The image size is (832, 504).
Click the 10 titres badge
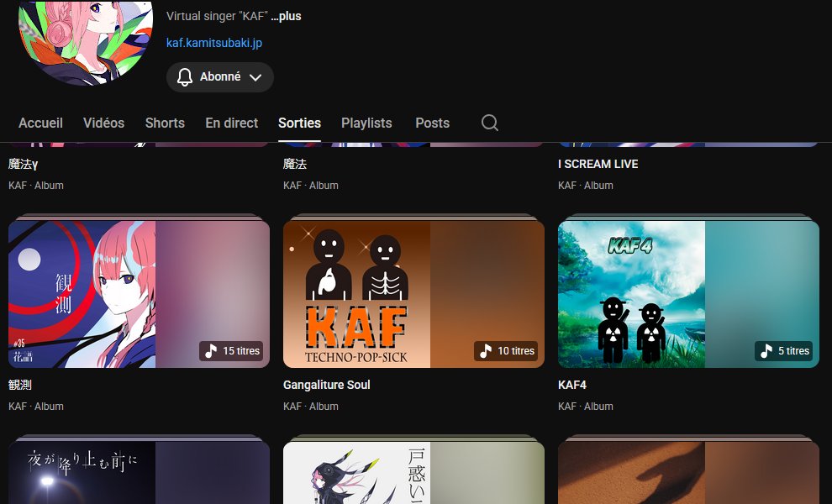click(506, 350)
